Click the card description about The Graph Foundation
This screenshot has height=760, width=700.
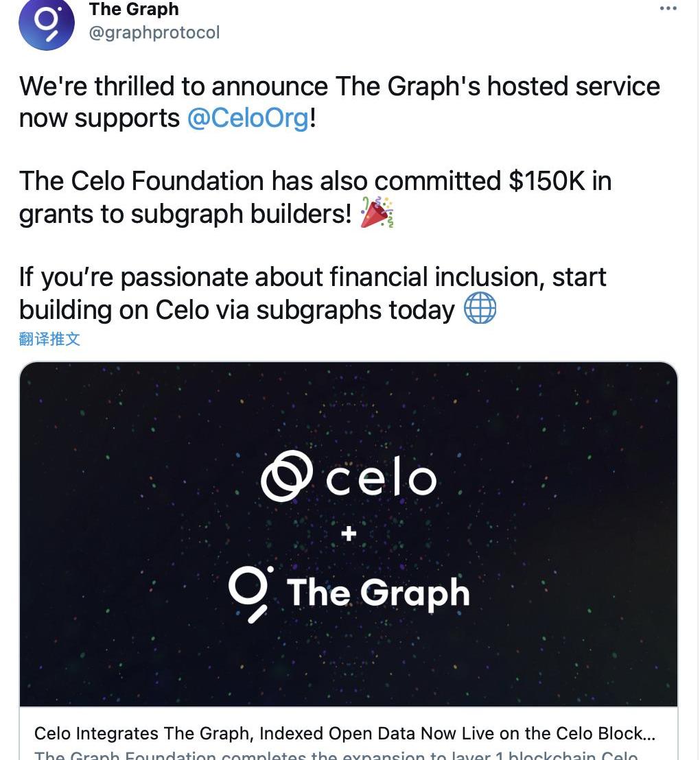point(336,755)
